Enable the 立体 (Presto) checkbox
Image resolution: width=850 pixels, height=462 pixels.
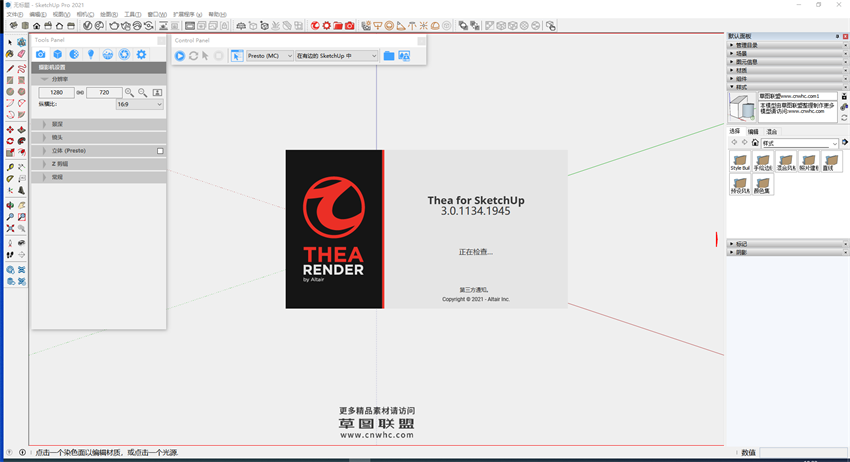click(160, 150)
